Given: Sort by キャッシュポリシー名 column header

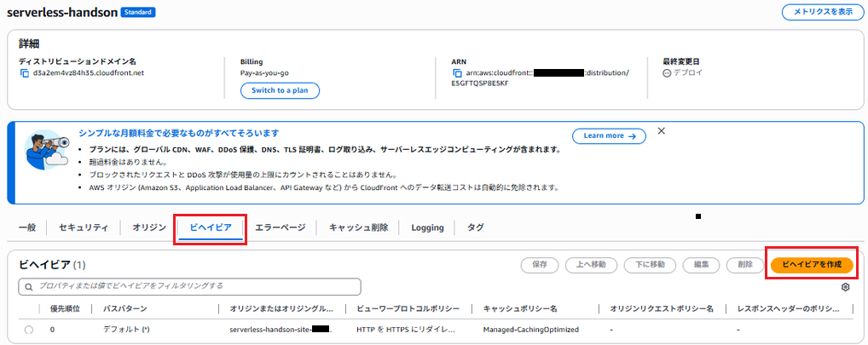Looking at the screenshot, I should pos(520,309).
